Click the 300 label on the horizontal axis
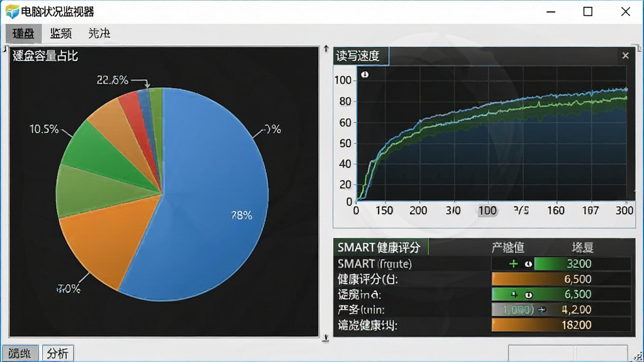Viewport: 644px width, 362px height. pos(625,211)
